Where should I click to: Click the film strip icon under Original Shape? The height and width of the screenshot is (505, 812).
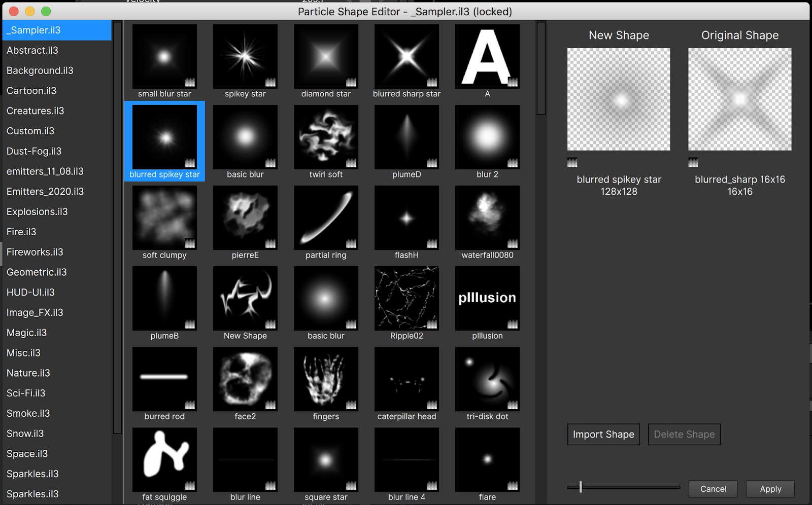click(x=693, y=163)
